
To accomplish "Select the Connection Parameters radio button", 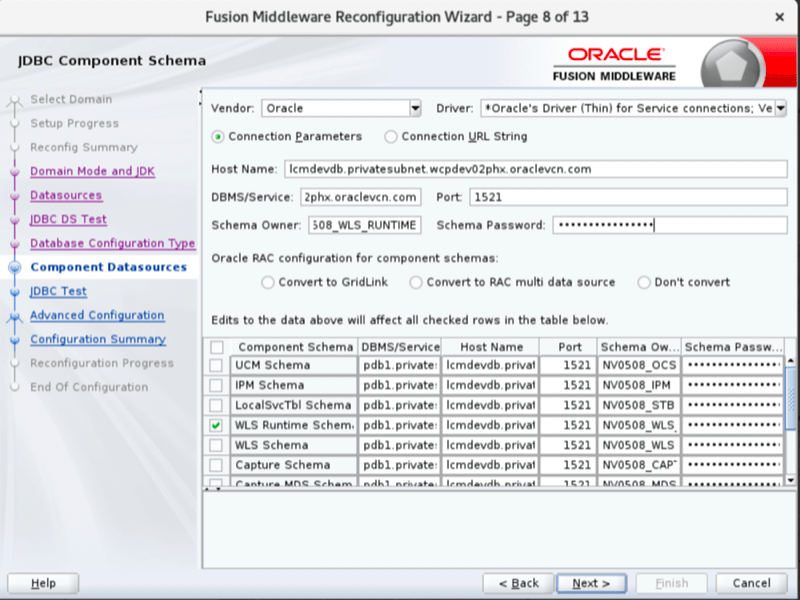I will pyautogui.click(x=218, y=137).
